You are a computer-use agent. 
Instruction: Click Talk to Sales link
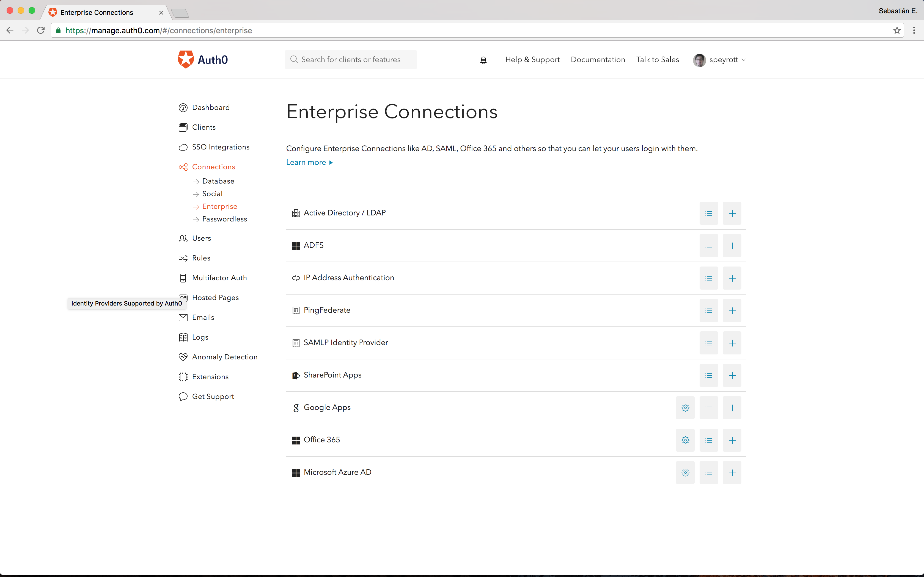point(658,60)
